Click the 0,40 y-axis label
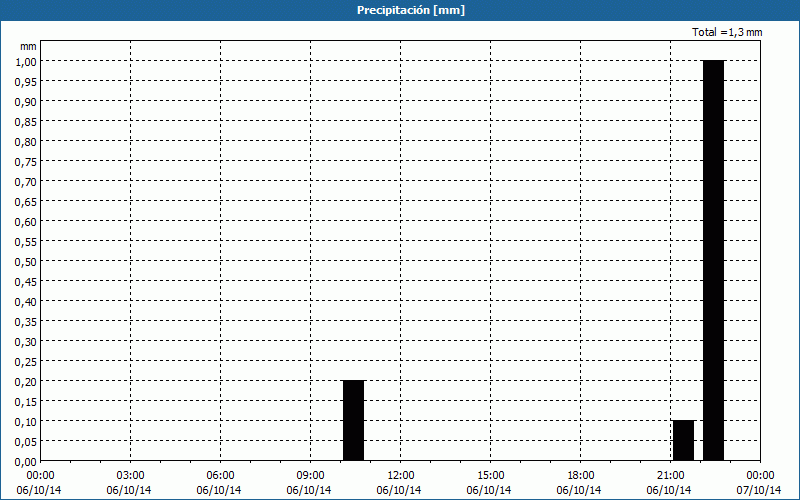800x500 pixels. [x=26, y=302]
